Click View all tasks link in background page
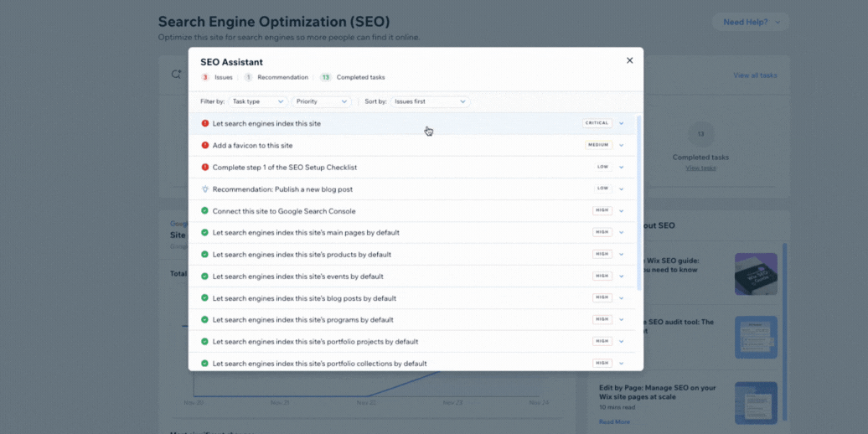Image resolution: width=868 pixels, height=434 pixels. pos(755,75)
